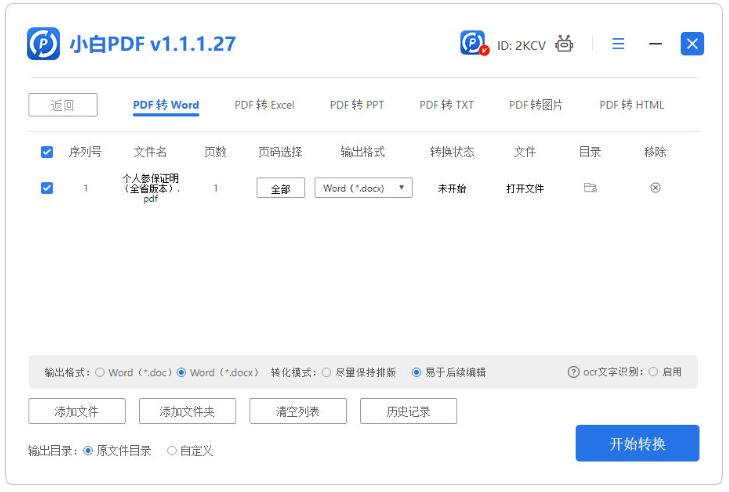The height and width of the screenshot is (492, 729).
Task: Select 自定义 output directory
Action: click(172, 451)
